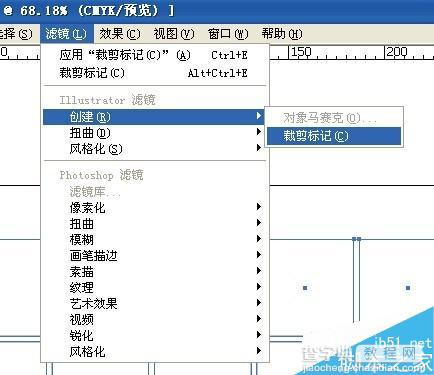Open the 像素化 filter submenu
The height and width of the screenshot is (375, 434).
point(154,208)
